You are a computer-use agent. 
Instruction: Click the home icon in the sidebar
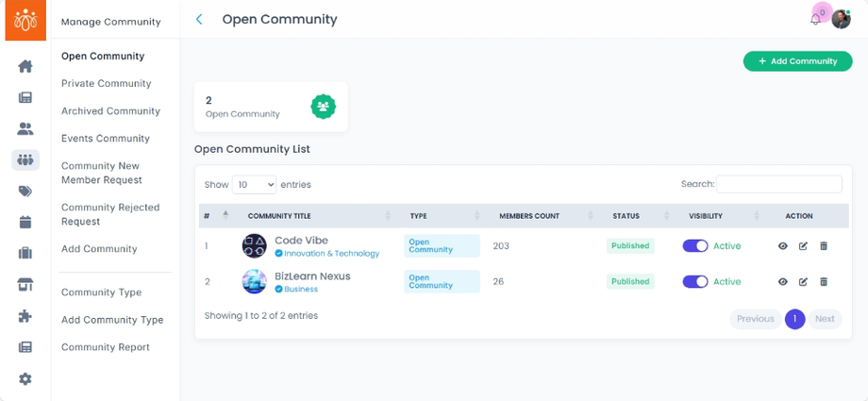point(25,66)
